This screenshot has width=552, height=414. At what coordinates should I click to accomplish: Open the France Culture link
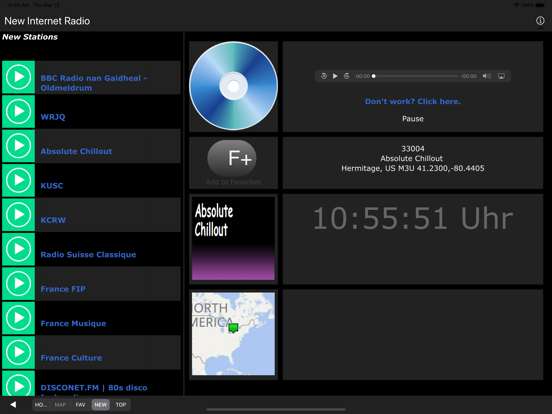point(71,358)
